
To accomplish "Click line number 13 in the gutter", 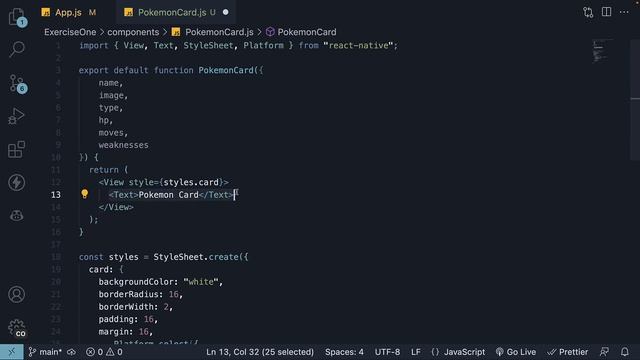I will [x=56, y=195].
